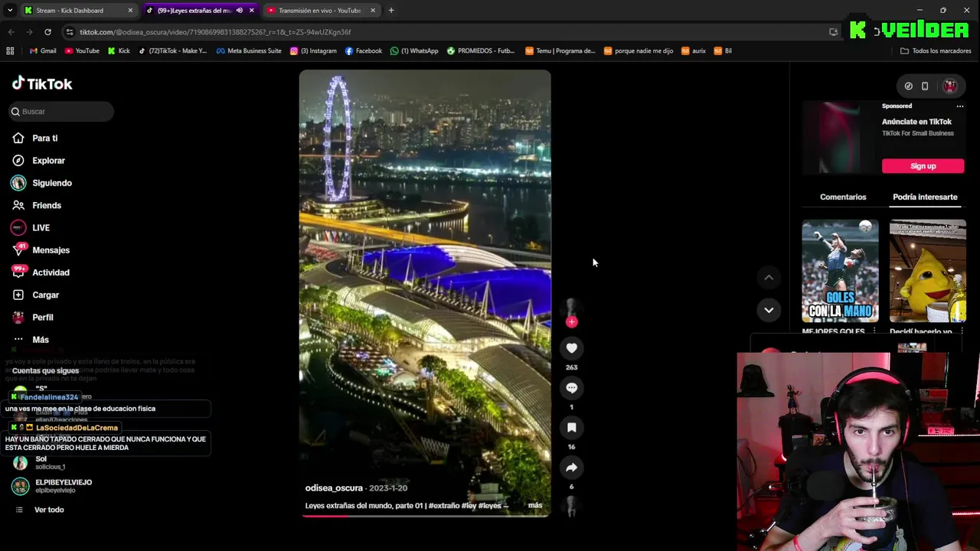This screenshot has height=551, width=980.
Task: Mute the TikTok tab via its speaker icon
Action: click(x=240, y=11)
